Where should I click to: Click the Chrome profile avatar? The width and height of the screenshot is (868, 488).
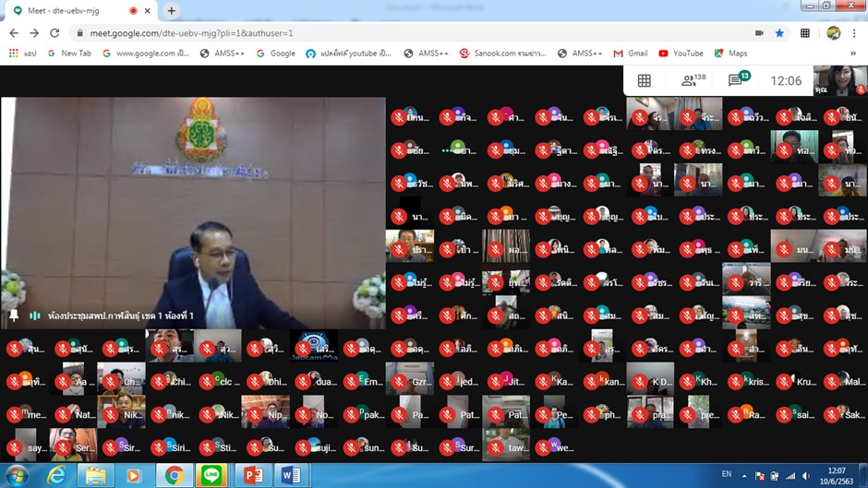(x=833, y=33)
